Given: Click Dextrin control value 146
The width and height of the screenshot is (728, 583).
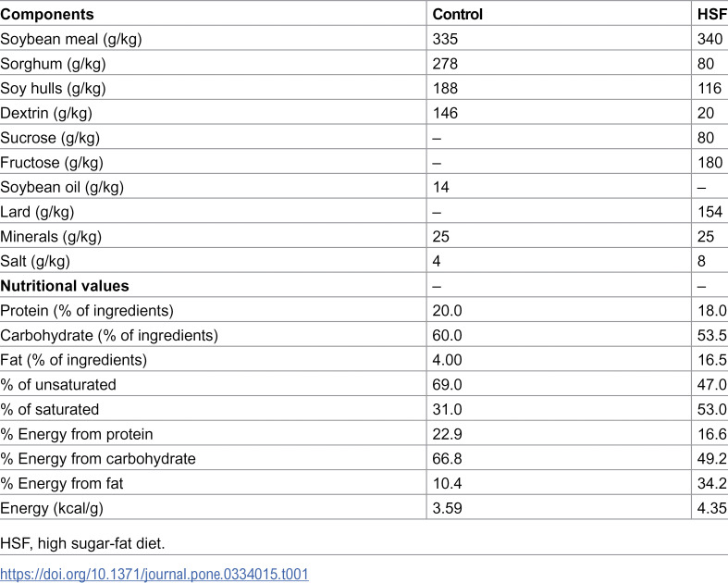Looking at the screenshot, I should [x=445, y=113].
